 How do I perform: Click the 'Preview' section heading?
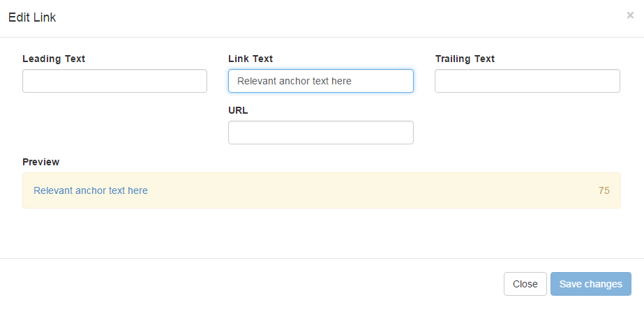41,162
